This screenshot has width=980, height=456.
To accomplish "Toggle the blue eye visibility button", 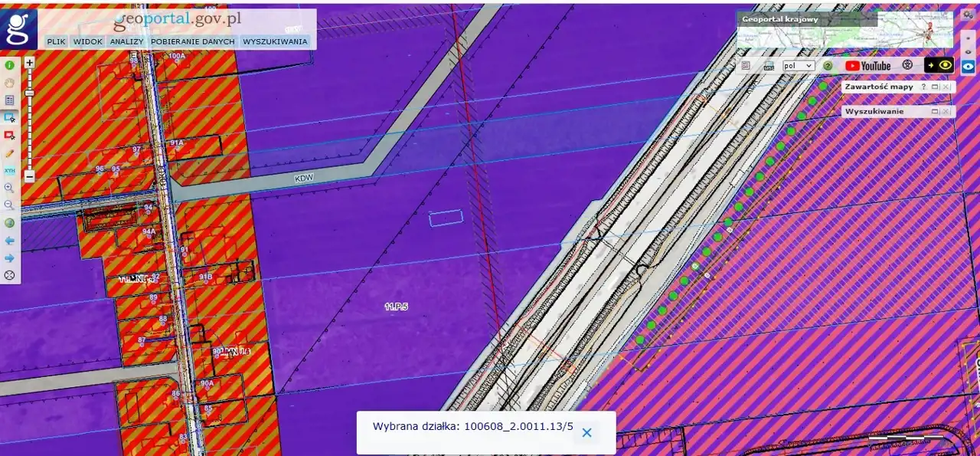I will click(969, 67).
